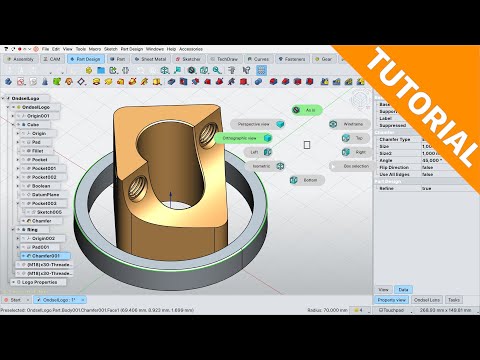The height and width of the screenshot is (360, 480).
Task: Expand the Pad feature in tree
Action: (x=18, y=142)
